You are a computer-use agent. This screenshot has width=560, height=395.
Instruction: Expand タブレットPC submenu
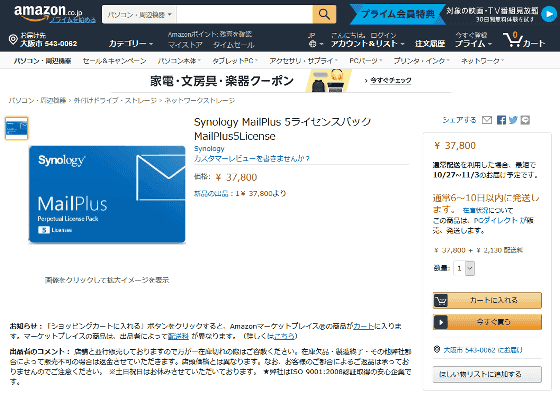[x=235, y=61]
